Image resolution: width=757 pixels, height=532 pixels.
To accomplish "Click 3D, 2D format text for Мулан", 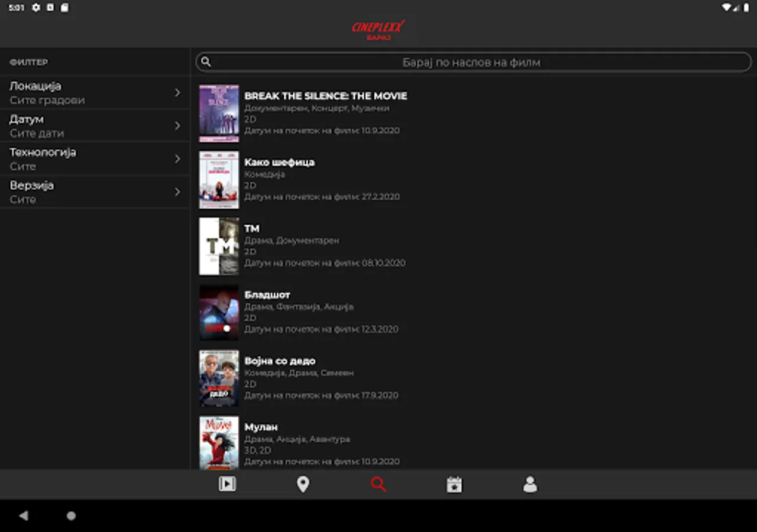I will coord(258,450).
